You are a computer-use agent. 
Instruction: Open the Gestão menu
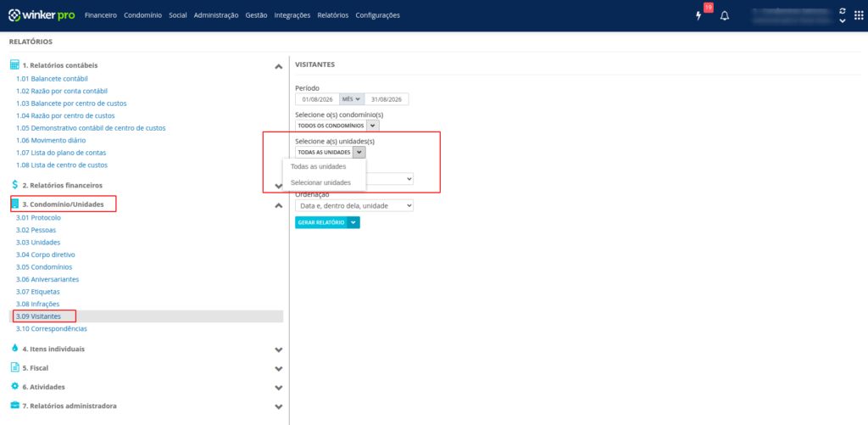pyautogui.click(x=256, y=15)
